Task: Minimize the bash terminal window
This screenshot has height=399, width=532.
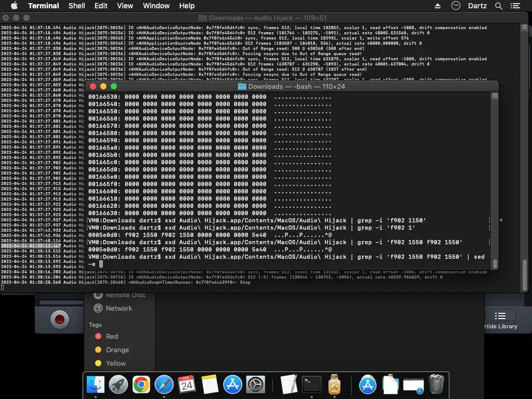Action: [103, 87]
